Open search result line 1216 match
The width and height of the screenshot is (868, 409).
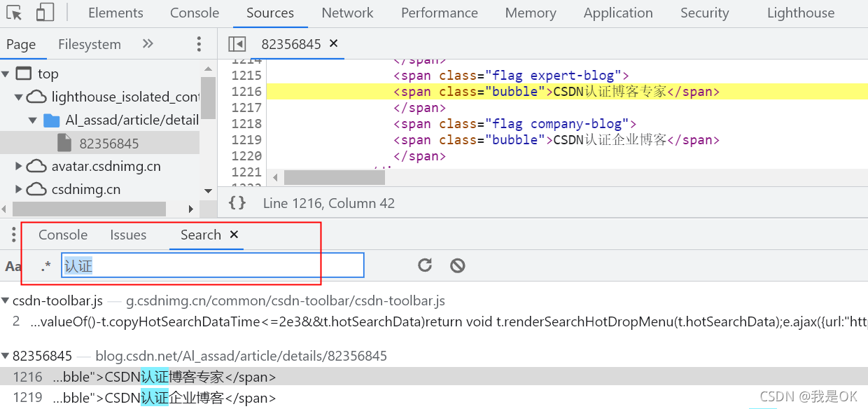(434, 377)
